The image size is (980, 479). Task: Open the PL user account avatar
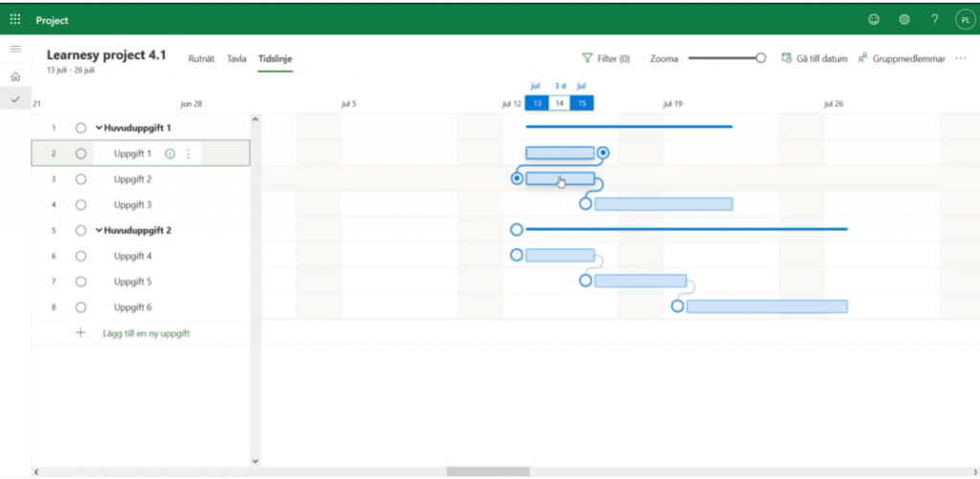(x=964, y=19)
